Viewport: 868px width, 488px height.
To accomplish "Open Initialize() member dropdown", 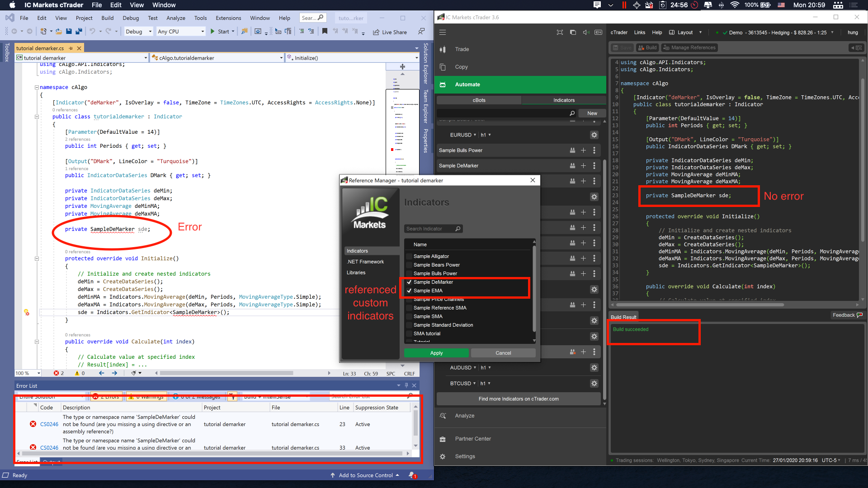I will tap(353, 58).
